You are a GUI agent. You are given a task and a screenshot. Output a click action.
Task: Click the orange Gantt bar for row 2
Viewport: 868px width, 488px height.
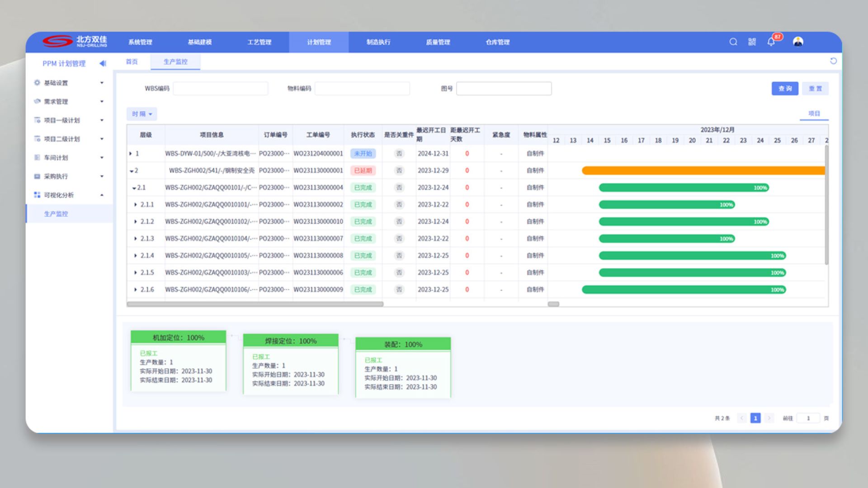point(703,170)
